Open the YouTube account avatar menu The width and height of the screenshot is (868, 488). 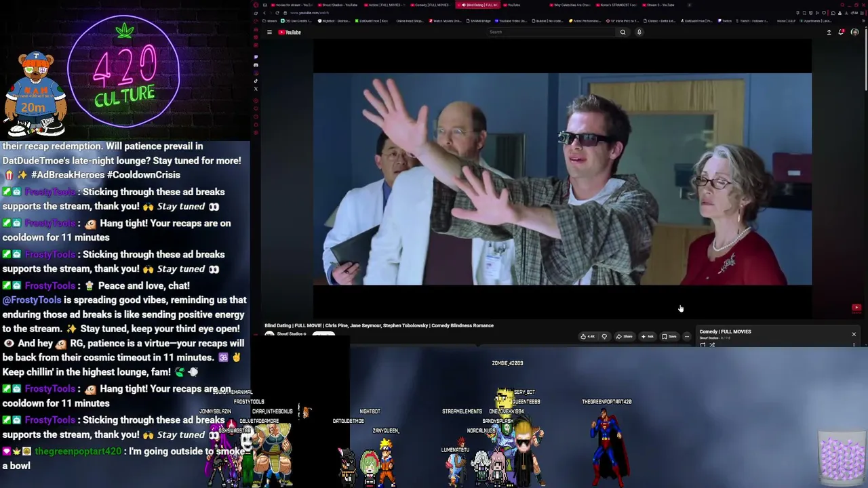[x=854, y=32]
